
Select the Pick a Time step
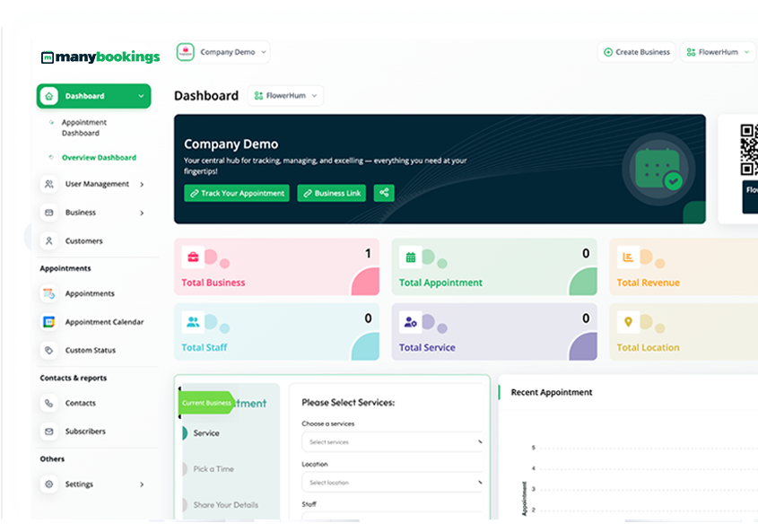[212, 469]
